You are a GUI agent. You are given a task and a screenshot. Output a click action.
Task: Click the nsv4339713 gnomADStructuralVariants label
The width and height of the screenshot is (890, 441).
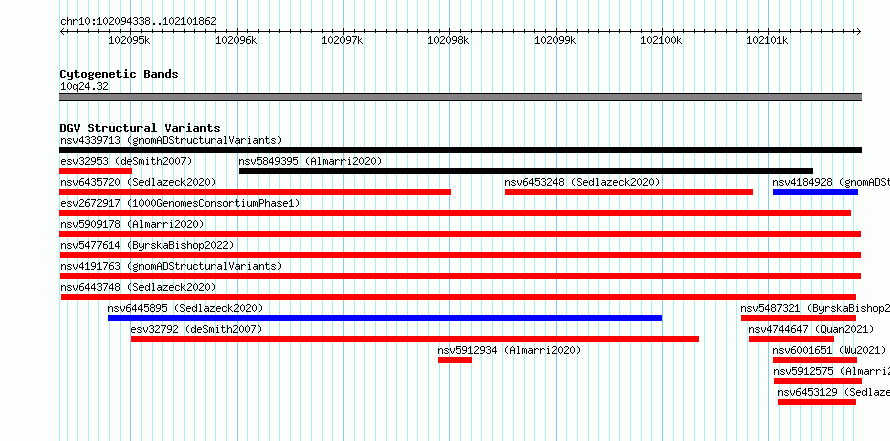pyautogui.click(x=171, y=140)
